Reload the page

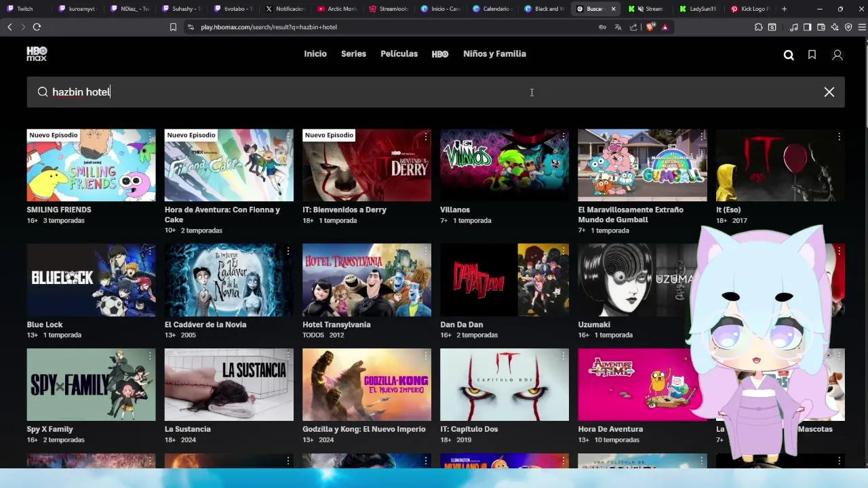point(37,27)
